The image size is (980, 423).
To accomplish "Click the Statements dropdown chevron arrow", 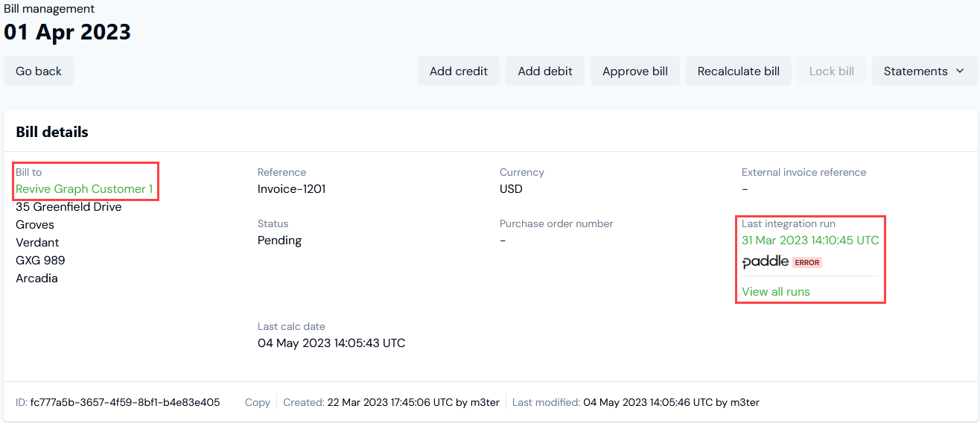I will point(959,71).
